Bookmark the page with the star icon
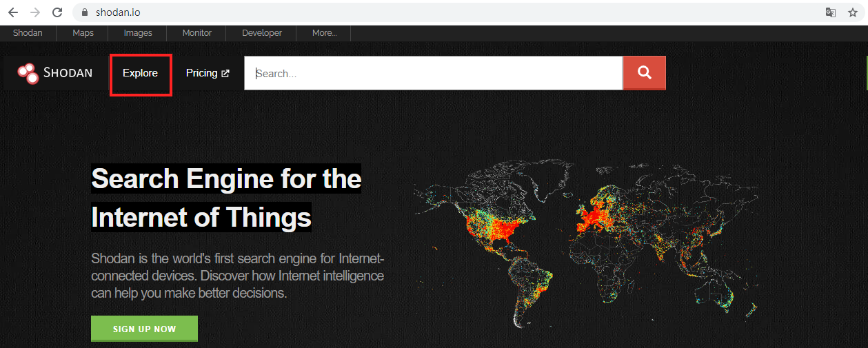868x348 pixels. point(853,12)
